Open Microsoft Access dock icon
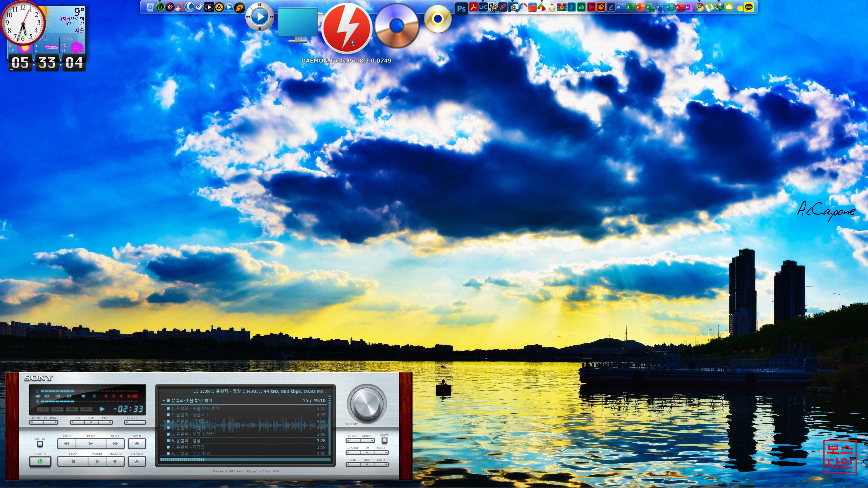 tap(680, 7)
